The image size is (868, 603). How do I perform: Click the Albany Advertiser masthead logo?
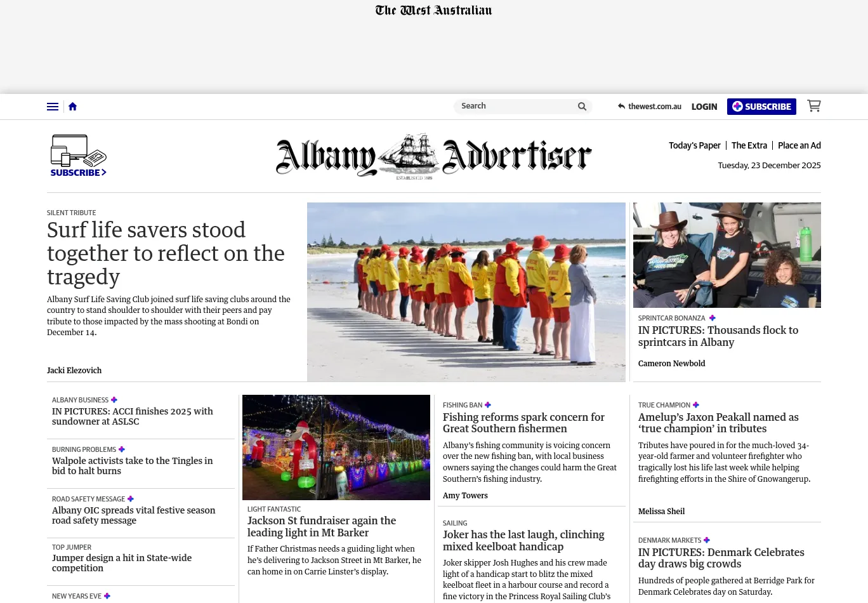point(433,157)
